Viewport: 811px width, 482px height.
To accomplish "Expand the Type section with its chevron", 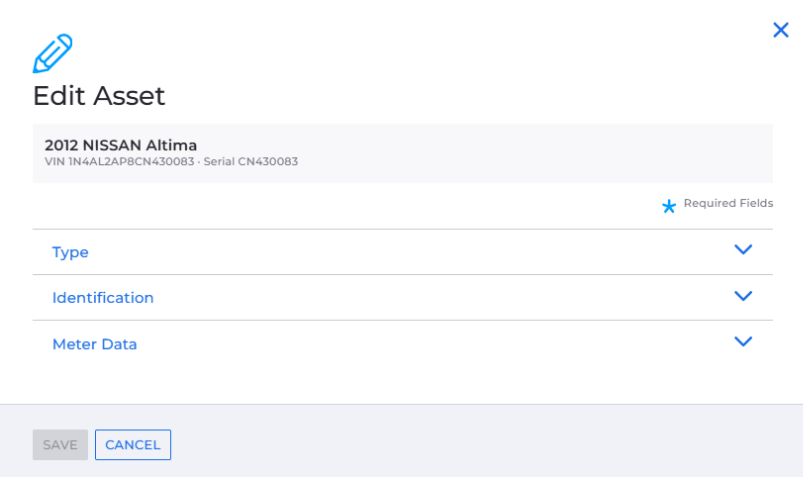I will 743,250.
